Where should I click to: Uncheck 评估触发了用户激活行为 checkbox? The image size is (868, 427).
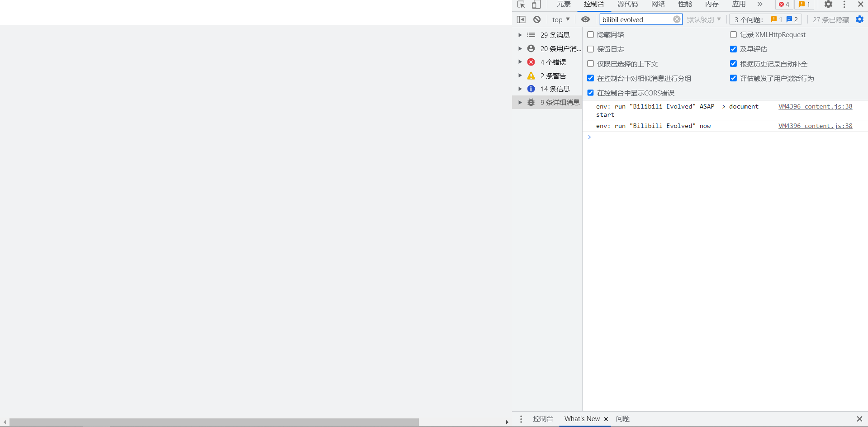point(733,78)
